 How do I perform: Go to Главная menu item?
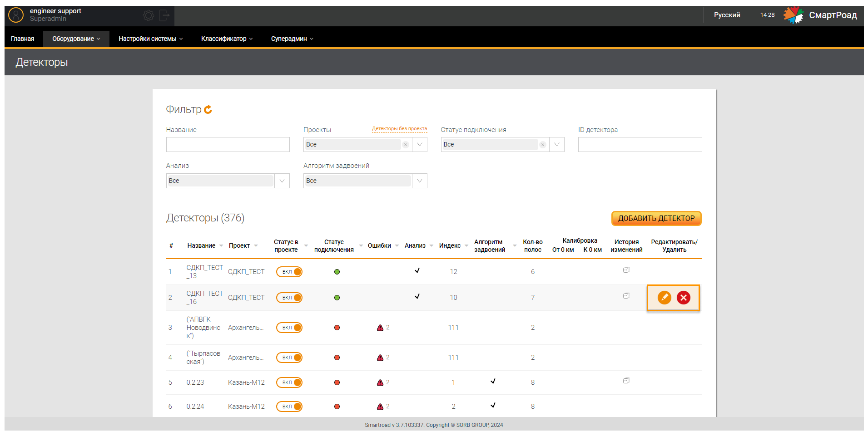23,39
